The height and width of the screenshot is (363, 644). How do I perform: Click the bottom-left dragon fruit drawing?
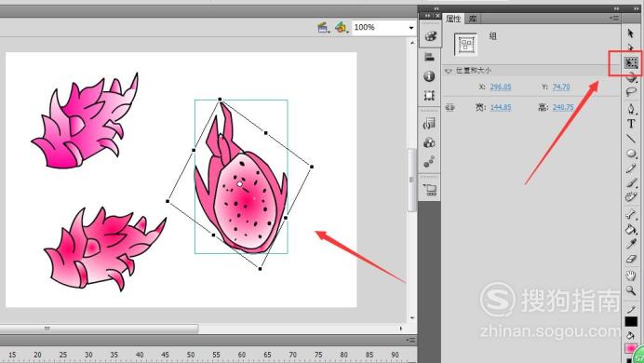[105, 249]
